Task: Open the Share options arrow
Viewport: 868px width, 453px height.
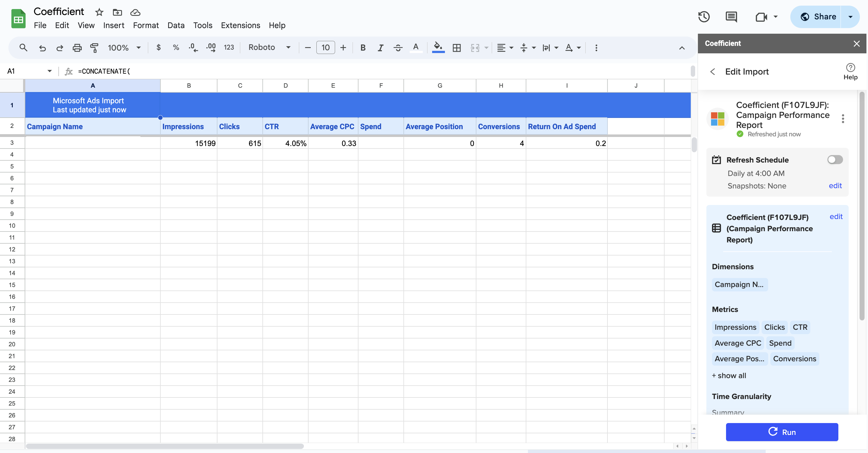Action: pos(850,17)
